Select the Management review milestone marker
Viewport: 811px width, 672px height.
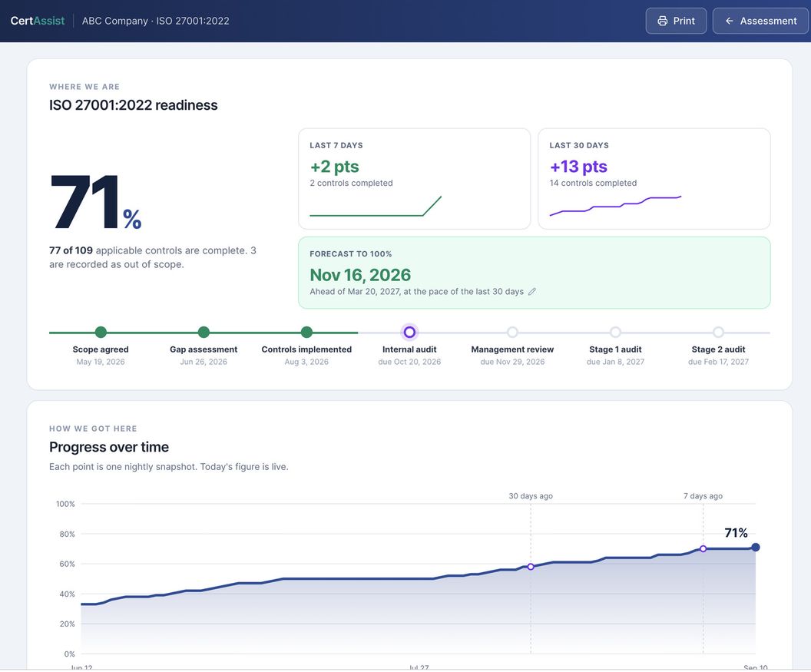point(512,332)
